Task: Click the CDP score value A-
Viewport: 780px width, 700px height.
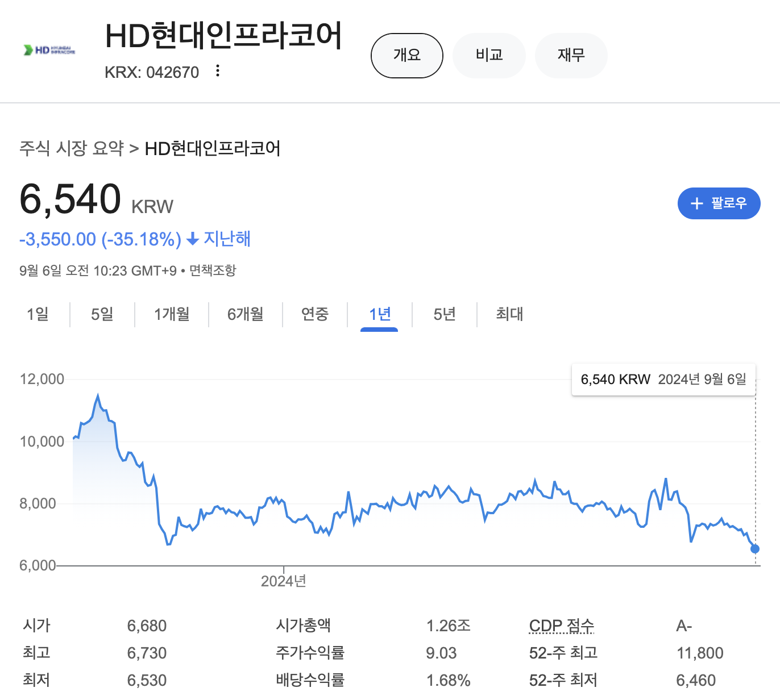Action: point(684,626)
